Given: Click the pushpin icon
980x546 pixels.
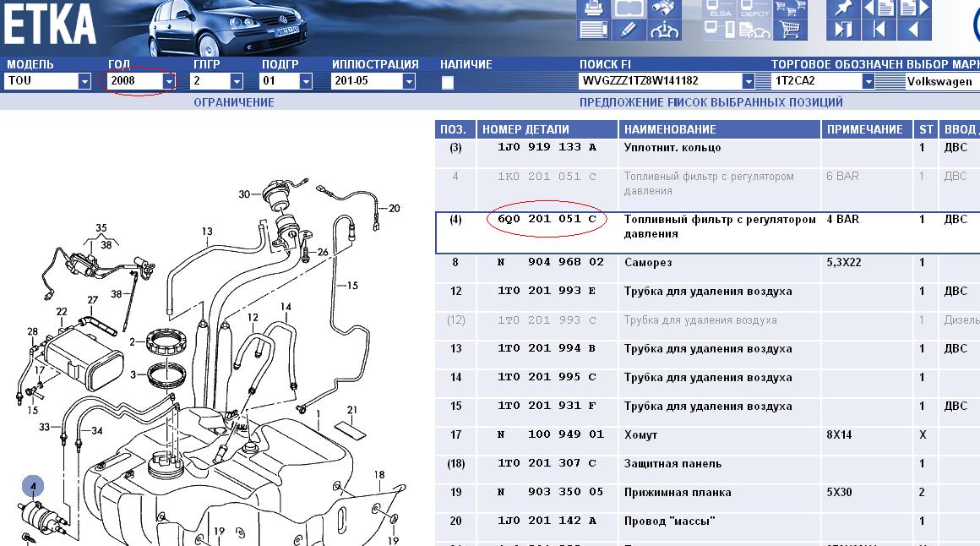Looking at the screenshot, I should (843, 9).
